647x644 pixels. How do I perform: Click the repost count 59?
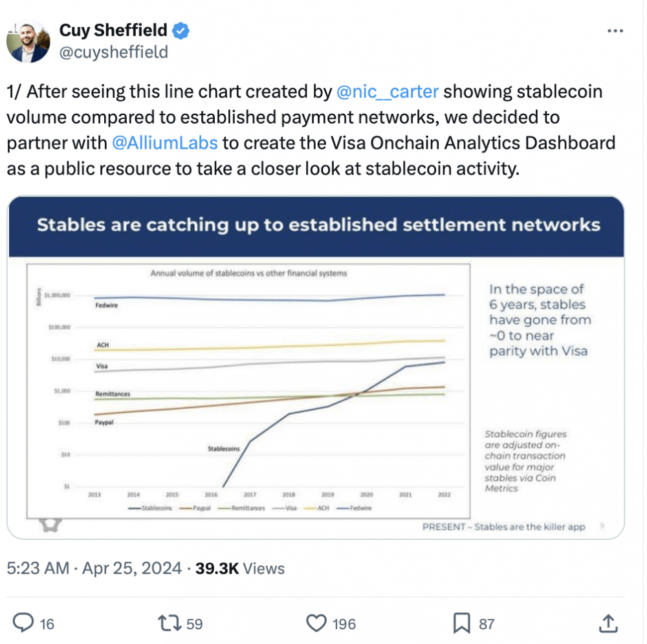click(x=194, y=624)
